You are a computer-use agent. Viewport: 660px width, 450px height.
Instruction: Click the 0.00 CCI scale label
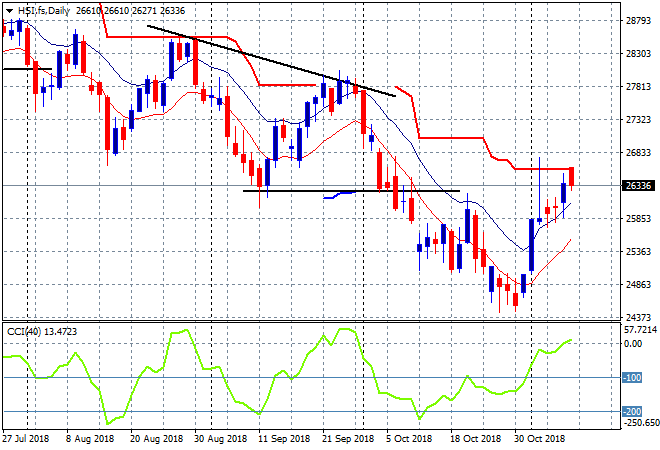pyautogui.click(x=633, y=344)
